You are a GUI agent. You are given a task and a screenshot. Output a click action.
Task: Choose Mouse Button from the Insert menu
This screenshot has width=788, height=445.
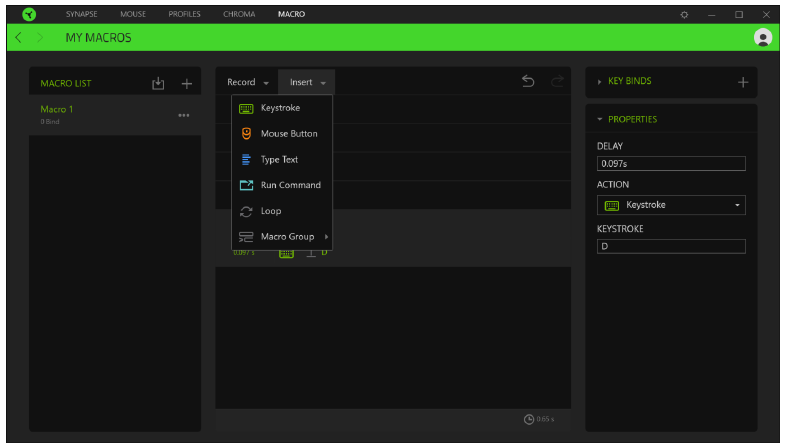[282, 134]
